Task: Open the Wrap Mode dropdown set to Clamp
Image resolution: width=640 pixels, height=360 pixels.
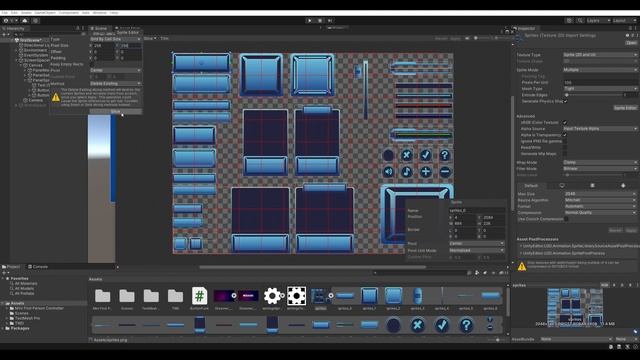Action: pos(600,162)
